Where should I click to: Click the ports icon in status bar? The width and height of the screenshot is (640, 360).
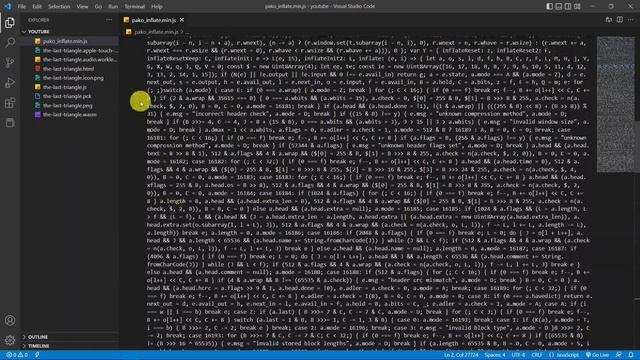37,355
